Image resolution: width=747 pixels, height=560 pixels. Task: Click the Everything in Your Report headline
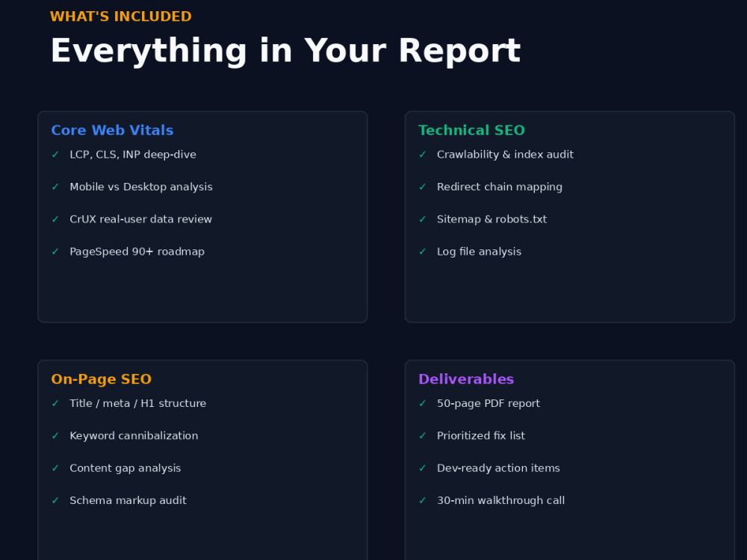pos(286,51)
